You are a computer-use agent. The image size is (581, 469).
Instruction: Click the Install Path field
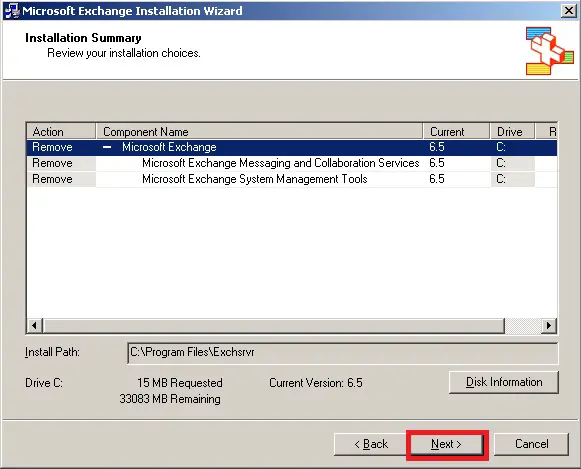click(342, 353)
